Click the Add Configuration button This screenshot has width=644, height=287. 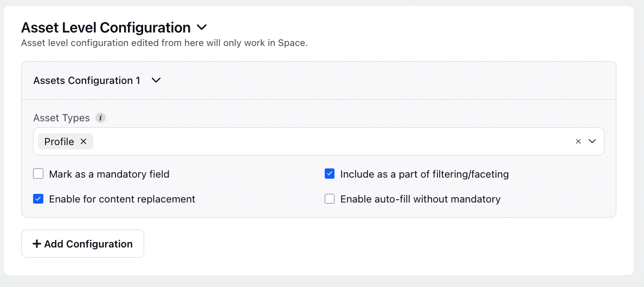(x=82, y=244)
